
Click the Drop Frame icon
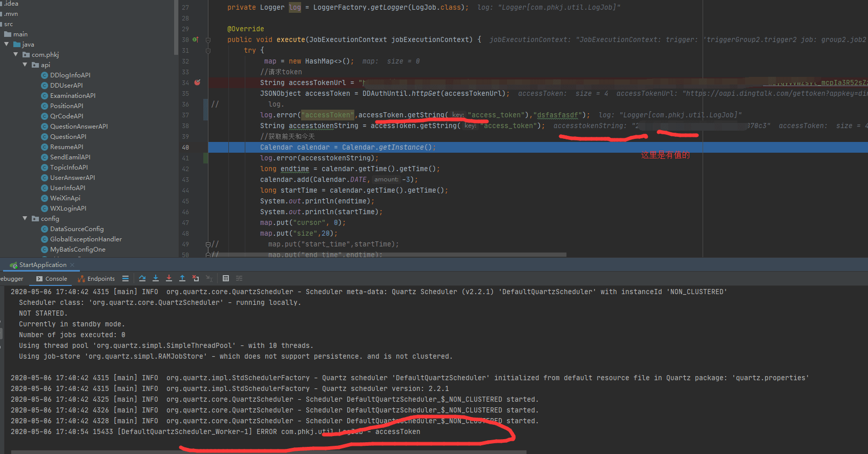coord(196,278)
